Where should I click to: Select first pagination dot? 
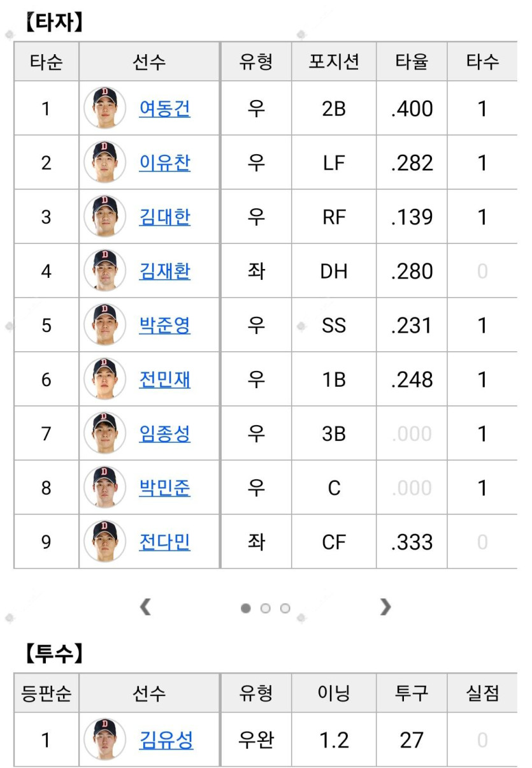pos(246,608)
